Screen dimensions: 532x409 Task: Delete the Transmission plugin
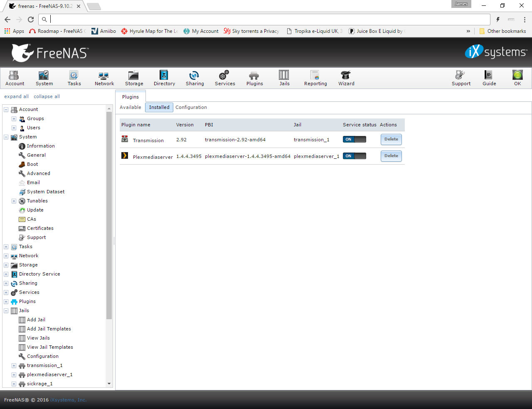tap(391, 139)
